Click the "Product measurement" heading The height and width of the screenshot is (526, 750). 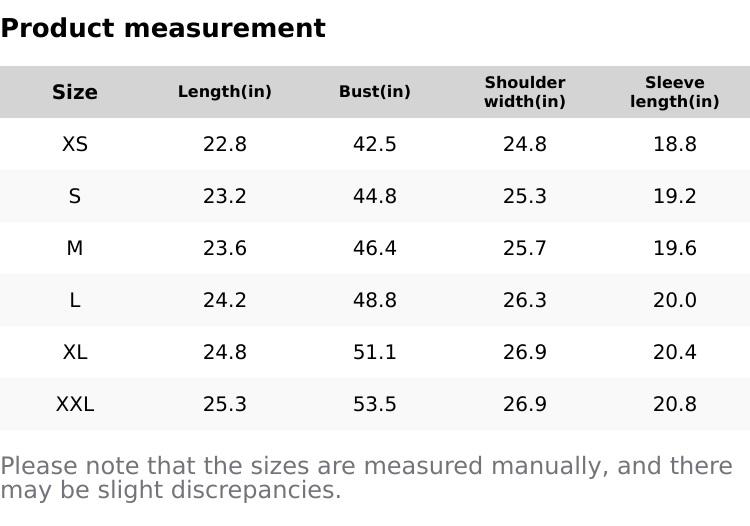click(x=163, y=28)
